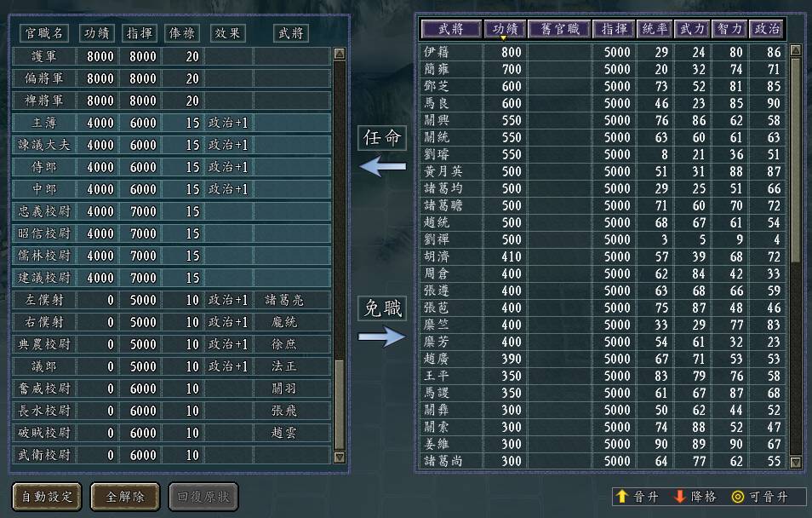Click the 舊官職 column header
The height and width of the screenshot is (518, 812).
558,29
